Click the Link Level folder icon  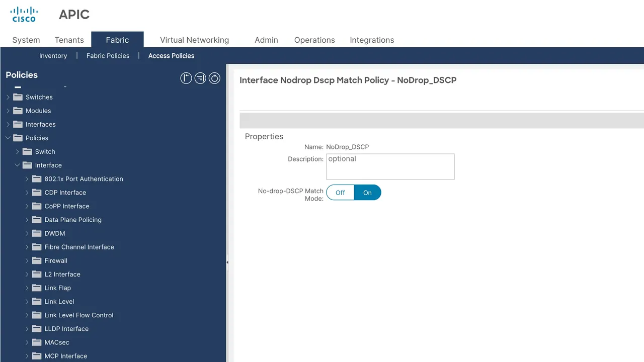[37, 301]
